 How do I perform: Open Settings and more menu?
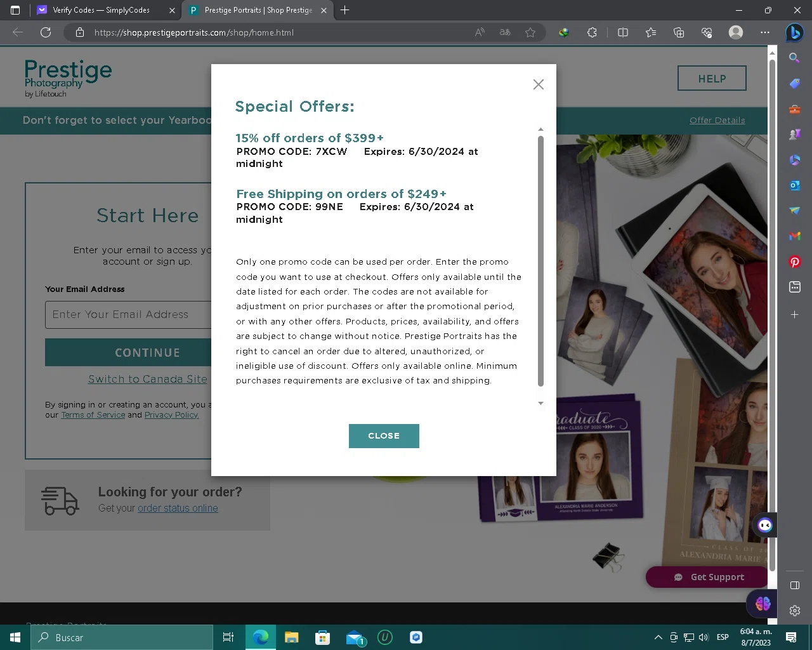tap(765, 32)
